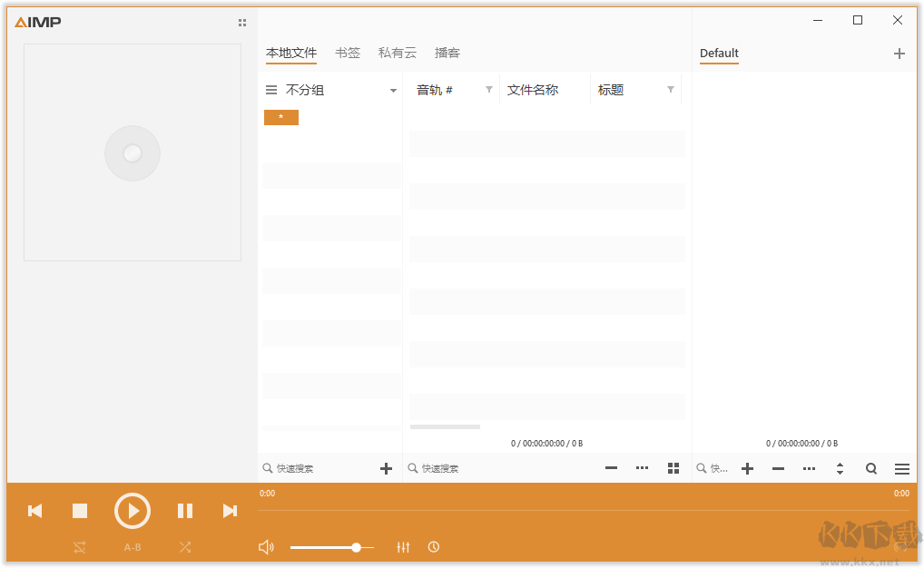
Task: Sort by the 文件名称 column header
Action: coord(533,90)
